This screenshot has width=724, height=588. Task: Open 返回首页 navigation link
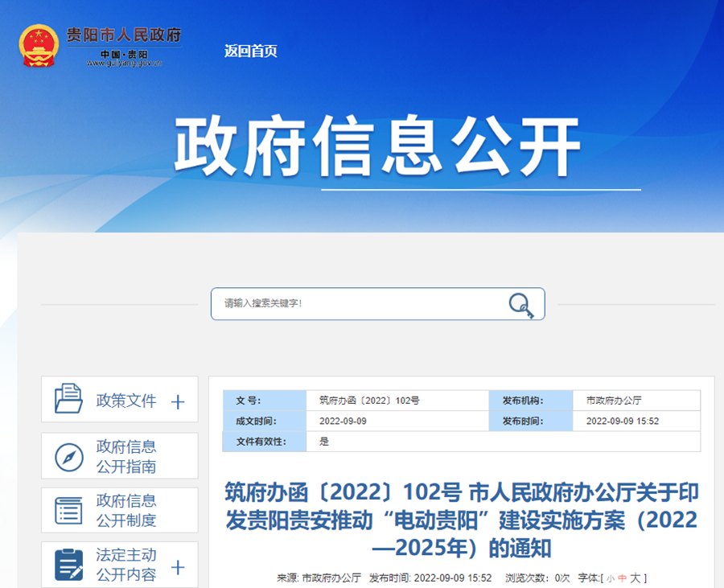coord(251,51)
